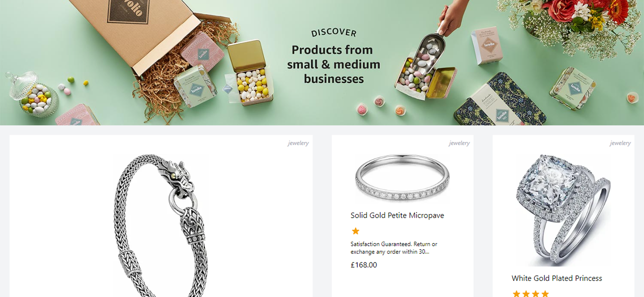Open the "Products from small & medium businesses" headline
Image resolution: width=644 pixels, height=297 pixels.
click(x=334, y=64)
